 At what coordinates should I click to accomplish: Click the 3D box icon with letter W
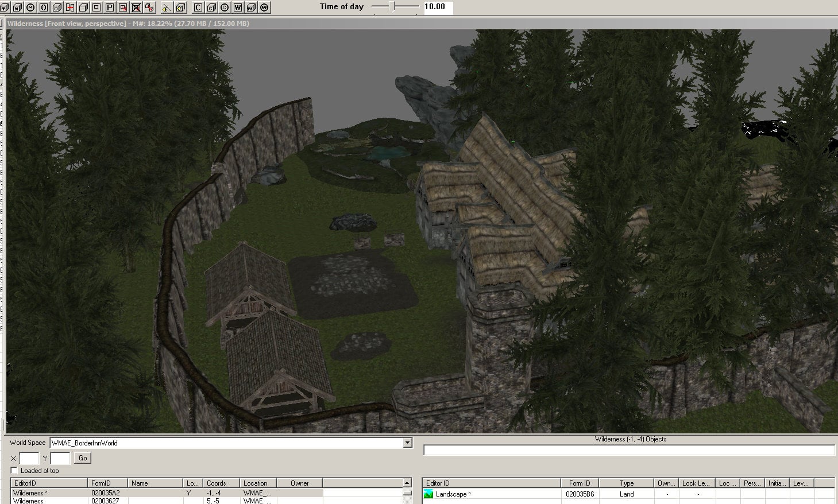[250, 7]
